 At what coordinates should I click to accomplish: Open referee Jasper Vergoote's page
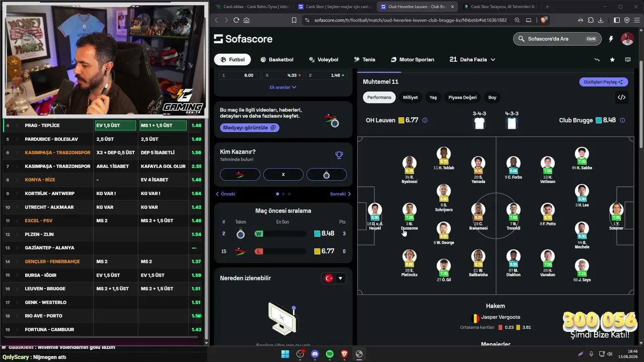pos(496,318)
